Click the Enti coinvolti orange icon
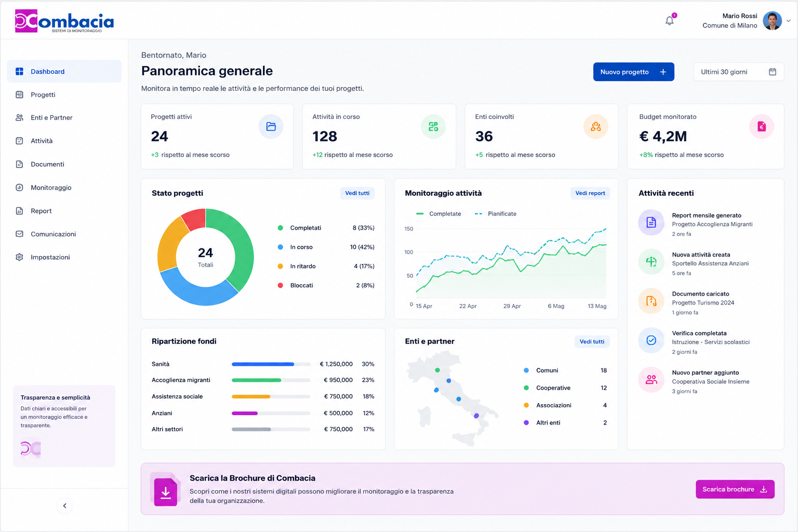 (595, 126)
